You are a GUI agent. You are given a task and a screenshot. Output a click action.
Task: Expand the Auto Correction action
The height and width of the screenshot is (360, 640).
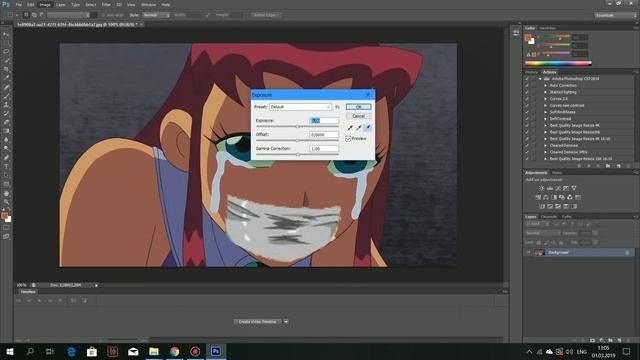click(546, 85)
